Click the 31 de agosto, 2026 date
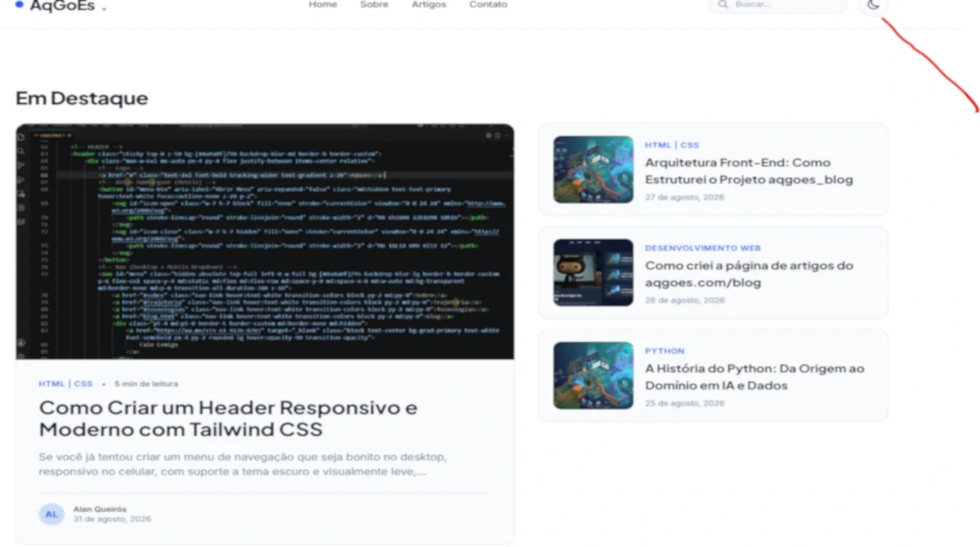980x547 pixels. tap(112, 519)
